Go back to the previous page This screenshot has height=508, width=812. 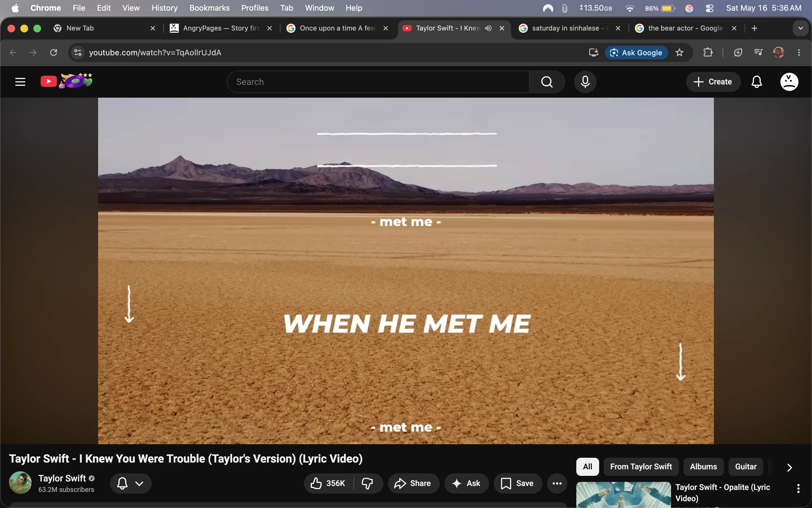click(x=13, y=52)
